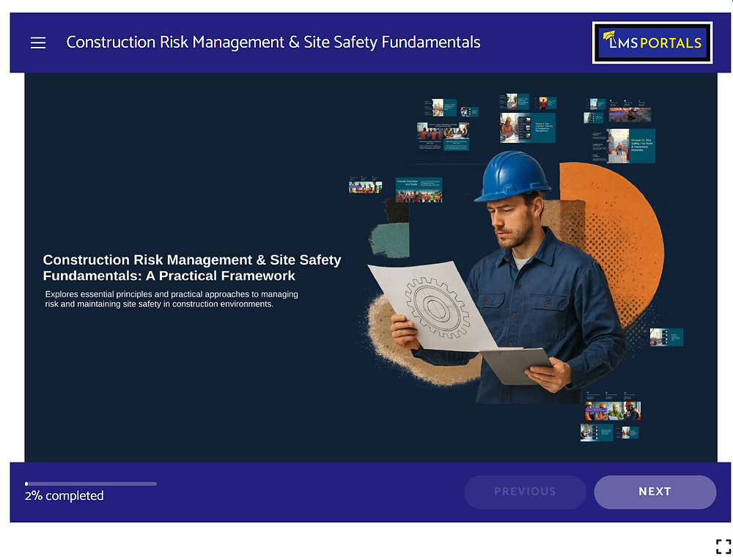The image size is (733, 560).
Task: Open the hamburger menu icon
Action: [x=38, y=43]
